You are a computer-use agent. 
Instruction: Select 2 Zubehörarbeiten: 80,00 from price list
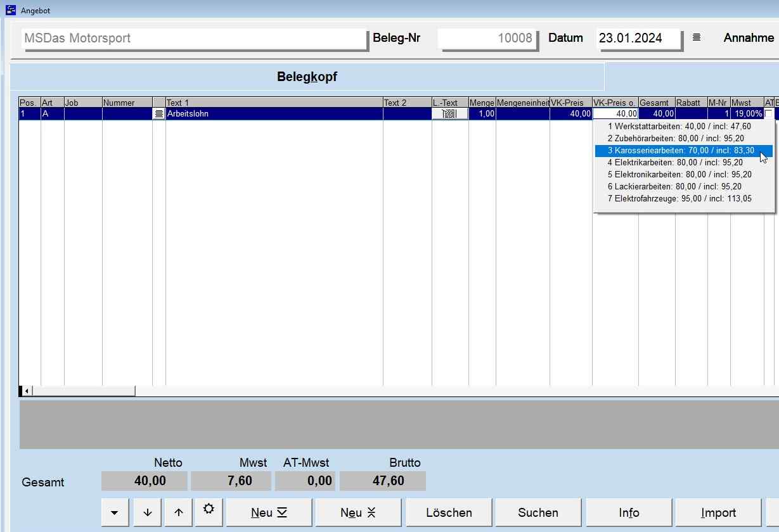(x=683, y=139)
